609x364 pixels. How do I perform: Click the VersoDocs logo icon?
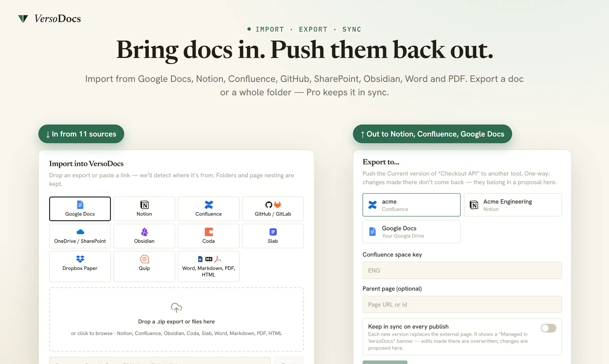click(x=23, y=19)
